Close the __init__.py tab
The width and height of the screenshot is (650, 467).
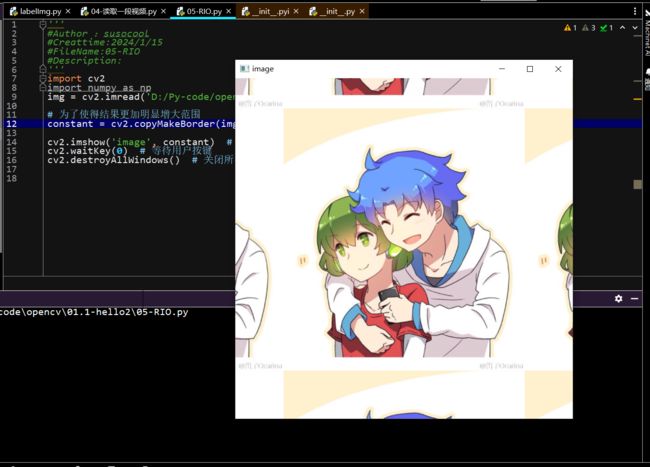click(x=361, y=11)
